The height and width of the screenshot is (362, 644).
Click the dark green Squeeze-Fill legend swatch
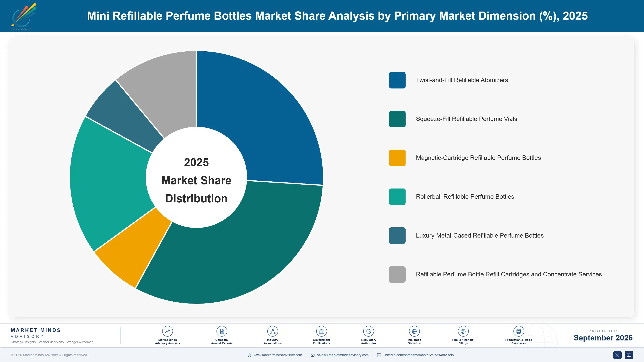[x=397, y=119]
